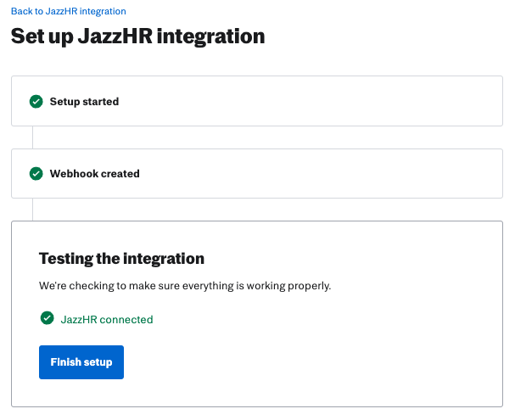Click the word Testing in the heading
Viewport: 515px width, 420px height.
(65, 259)
